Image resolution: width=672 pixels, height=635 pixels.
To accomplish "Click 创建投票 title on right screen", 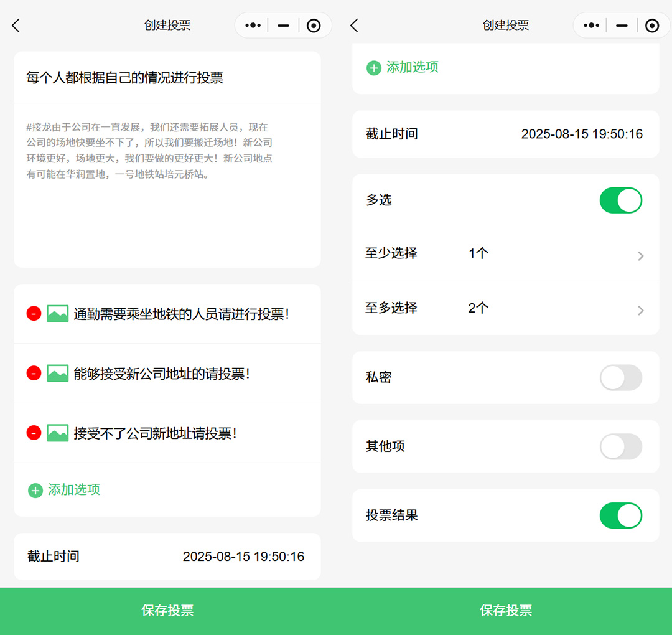I will point(506,26).
